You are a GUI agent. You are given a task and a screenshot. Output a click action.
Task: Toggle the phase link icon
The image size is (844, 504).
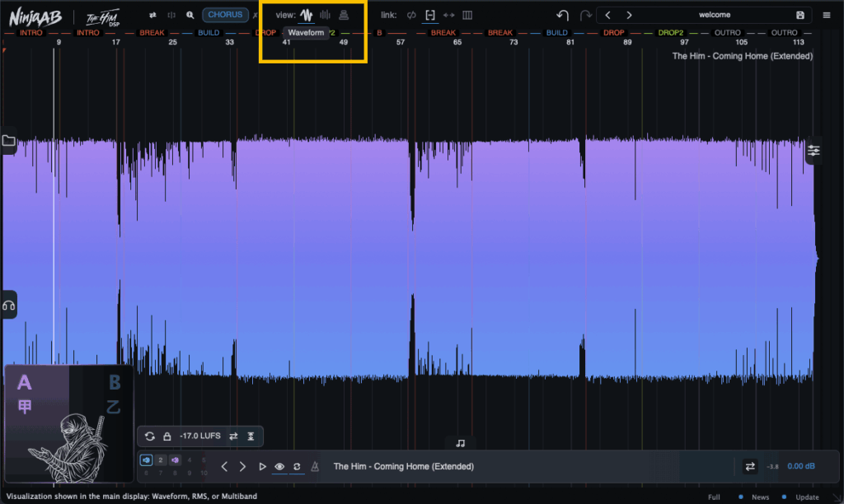tap(411, 15)
